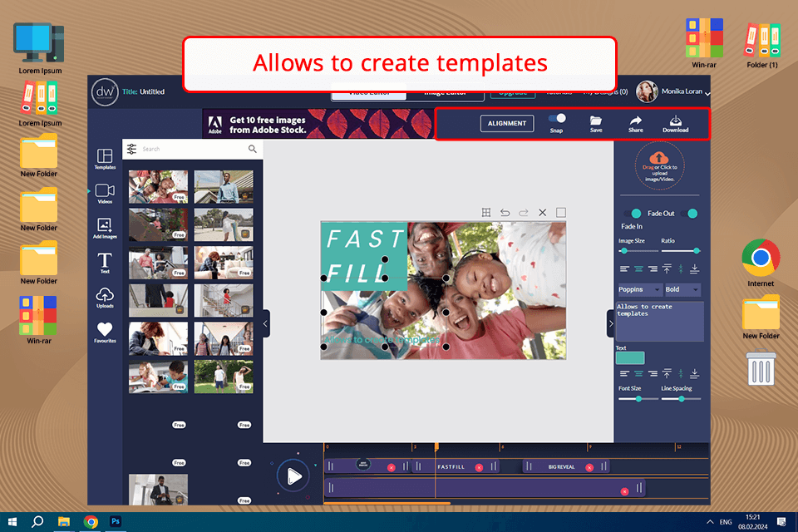The image size is (798, 532).
Task: Expand Monika Loran account menu chevron
Action: coord(707,94)
